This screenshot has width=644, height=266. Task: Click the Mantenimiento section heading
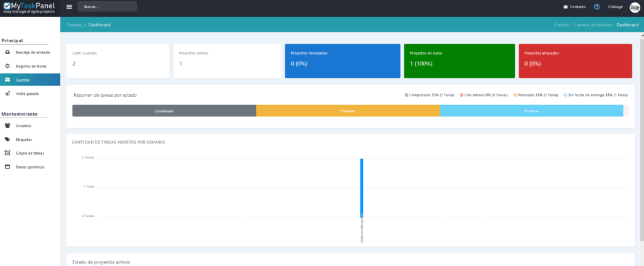pyautogui.click(x=19, y=114)
